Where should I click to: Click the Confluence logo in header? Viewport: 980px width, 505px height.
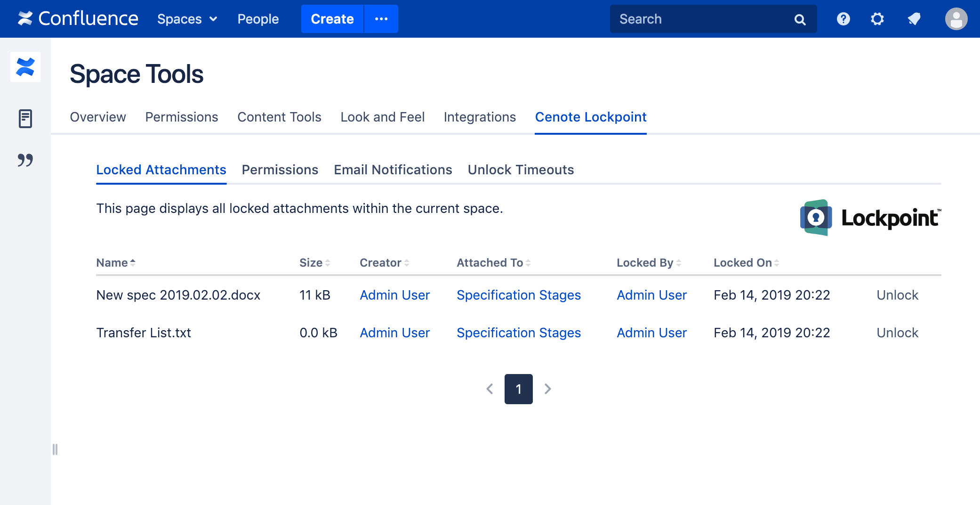[x=78, y=19]
